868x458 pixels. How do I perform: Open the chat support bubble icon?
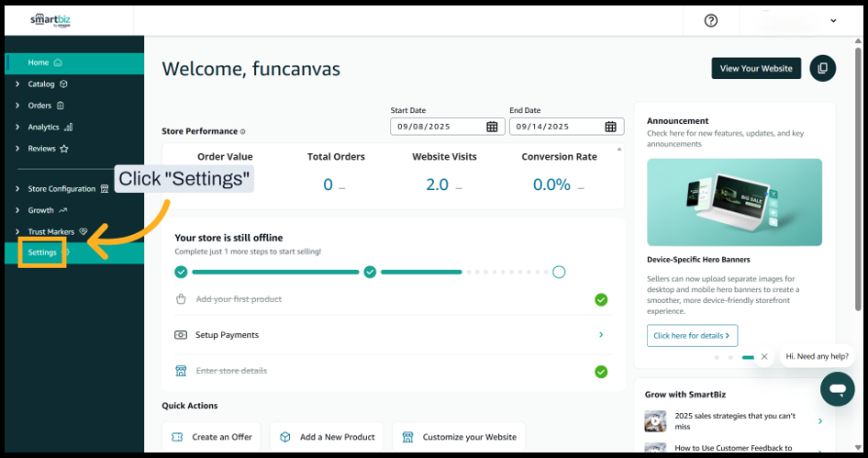pos(837,389)
